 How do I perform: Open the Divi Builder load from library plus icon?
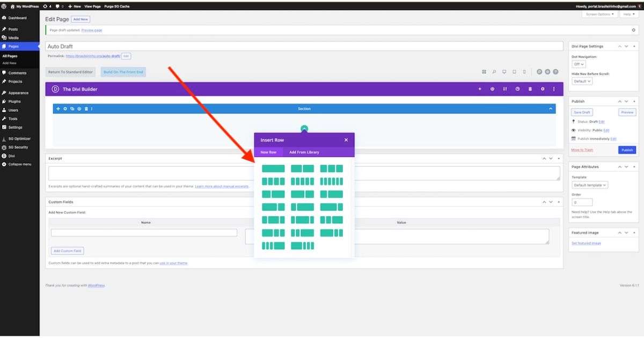click(x=480, y=89)
